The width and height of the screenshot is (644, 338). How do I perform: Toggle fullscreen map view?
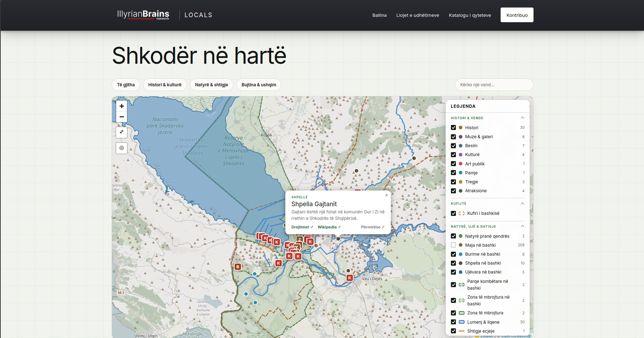pos(122,132)
